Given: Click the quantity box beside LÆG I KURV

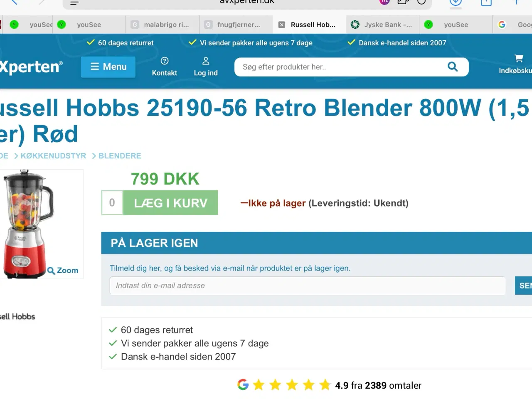Looking at the screenshot, I should click(112, 203).
